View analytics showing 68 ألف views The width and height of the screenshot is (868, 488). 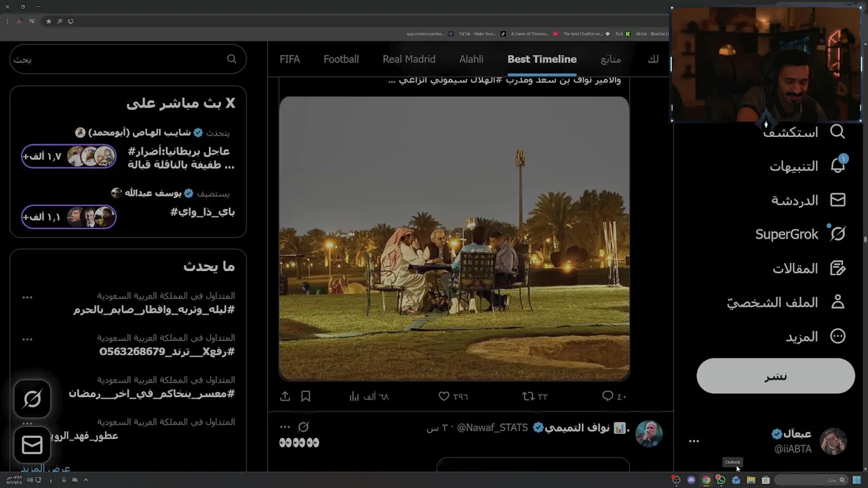pyautogui.click(x=369, y=396)
